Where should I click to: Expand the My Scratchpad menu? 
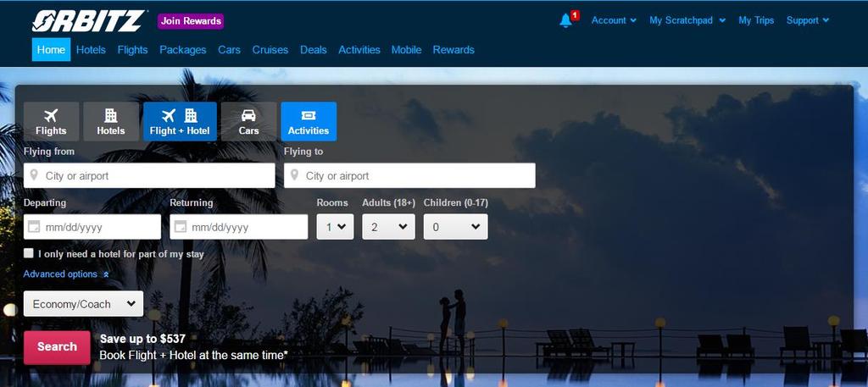pos(687,20)
